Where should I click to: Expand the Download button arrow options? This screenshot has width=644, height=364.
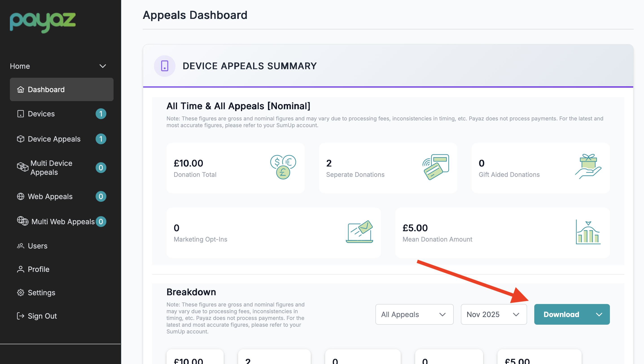point(599,315)
